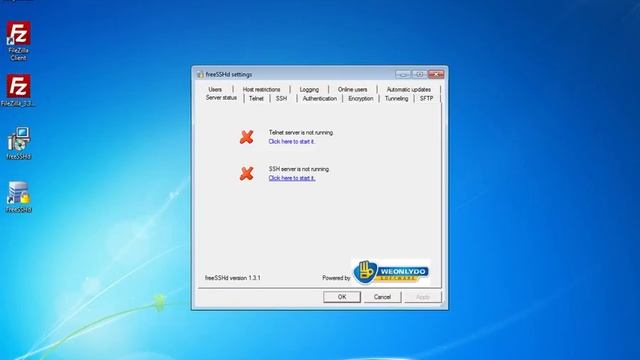
Task: Start Telnet server via 'Click here to start it'
Action: pyautogui.click(x=291, y=142)
